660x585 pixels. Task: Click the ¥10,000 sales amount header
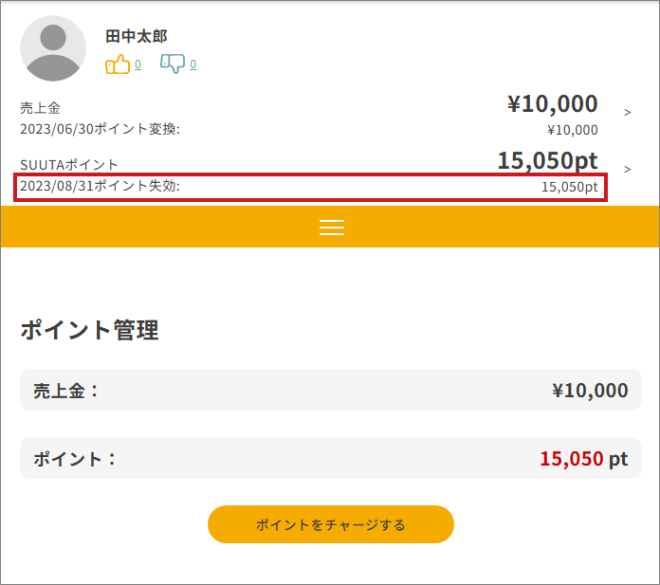pos(552,104)
